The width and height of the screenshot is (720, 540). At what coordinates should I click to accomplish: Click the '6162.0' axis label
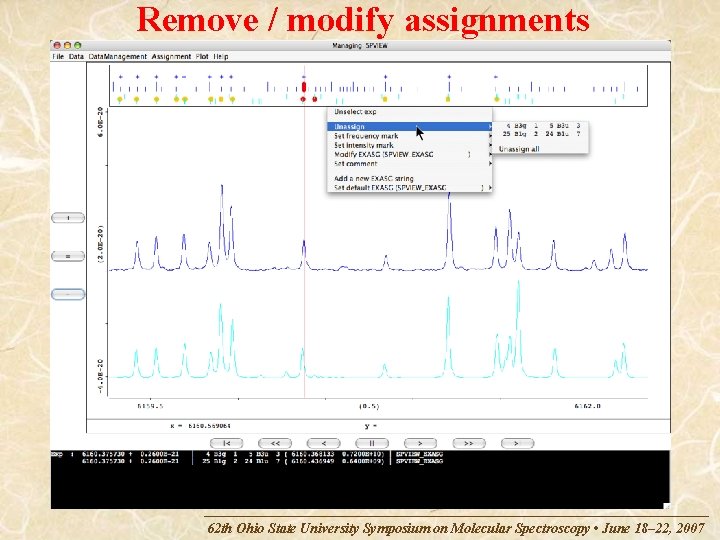(587, 406)
